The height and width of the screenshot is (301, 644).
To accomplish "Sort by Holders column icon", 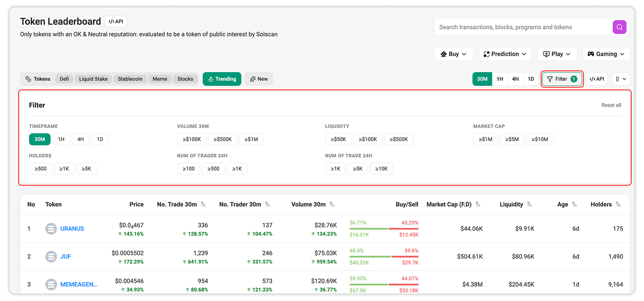I will (619, 204).
